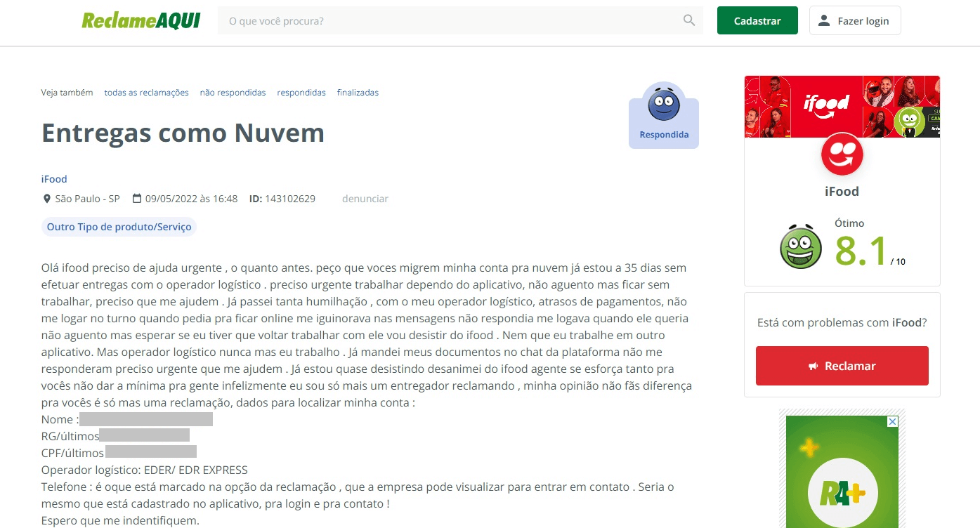The image size is (980, 528).
Task: Click the 'Ótimo' rating label
Action: (849, 223)
